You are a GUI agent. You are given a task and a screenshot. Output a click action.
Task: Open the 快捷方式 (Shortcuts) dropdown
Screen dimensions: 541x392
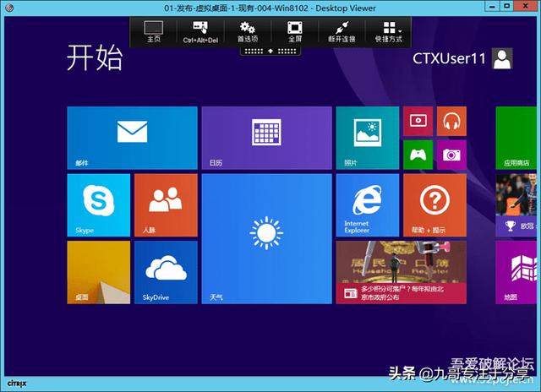[x=389, y=32]
